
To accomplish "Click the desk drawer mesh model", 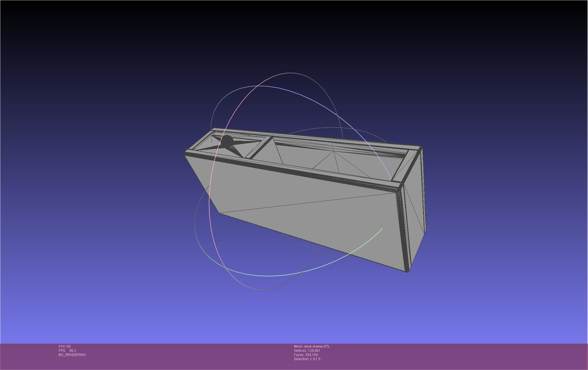I will pos(305,200).
